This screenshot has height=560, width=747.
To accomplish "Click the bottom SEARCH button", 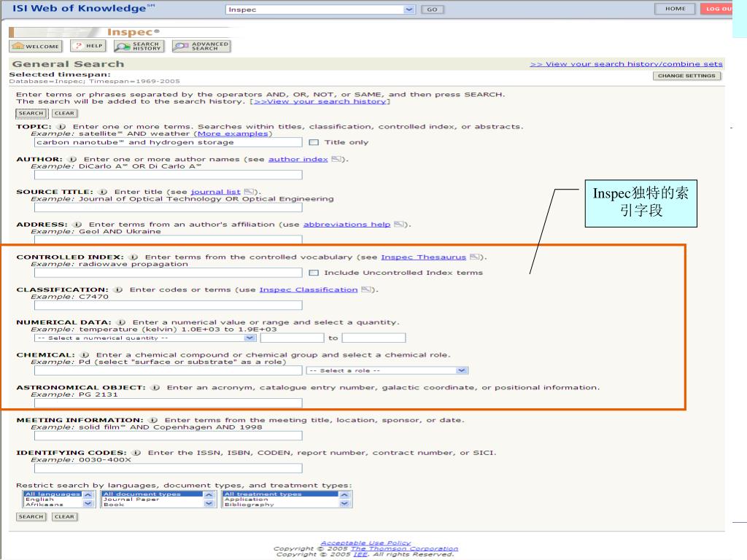I will tap(31, 517).
